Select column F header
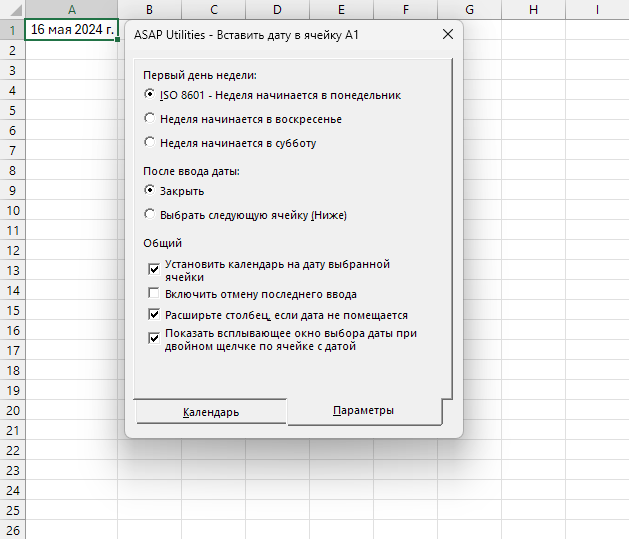Screen dimensions: 629x539 (406, 9)
